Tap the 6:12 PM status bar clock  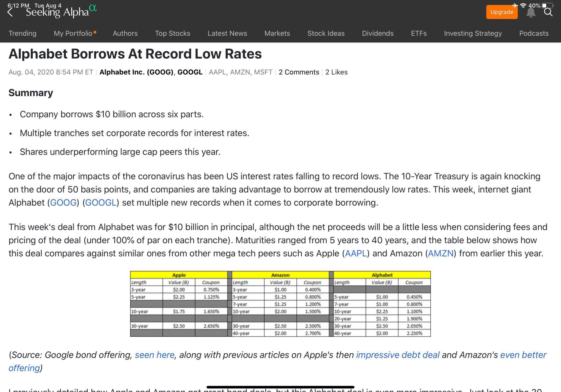(x=18, y=5)
